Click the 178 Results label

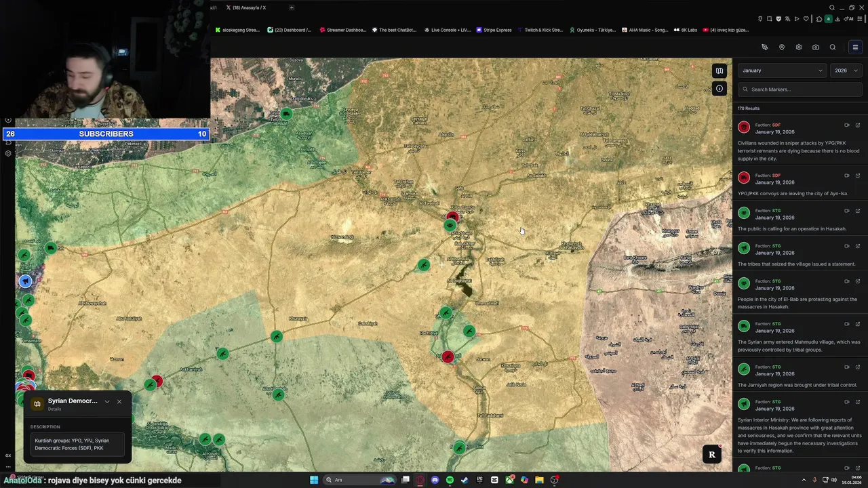pos(749,108)
